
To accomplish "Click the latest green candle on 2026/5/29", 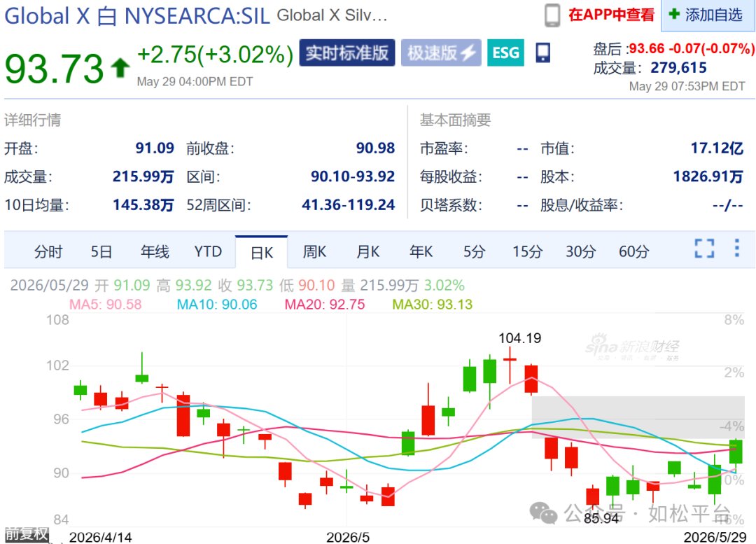I will coord(736,452).
